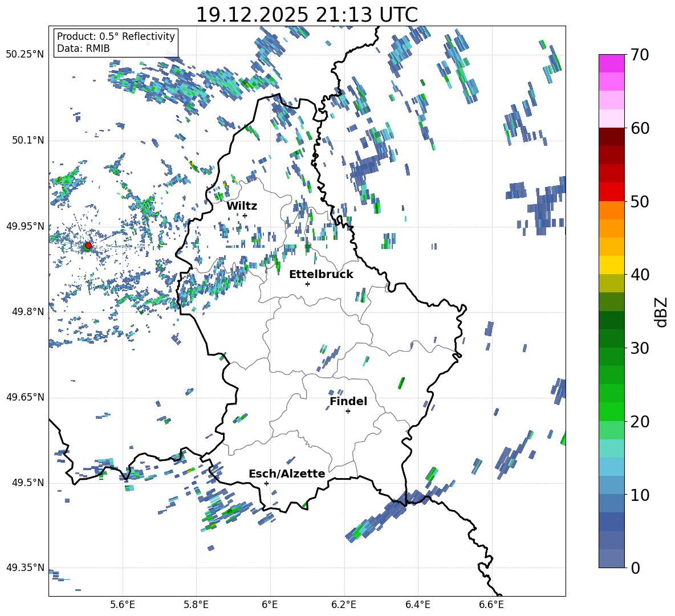This screenshot has width=675, height=616.
Task: Click the timestamp title 19.12.2025 21:13 UTC
Action: pyautogui.click(x=307, y=15)
